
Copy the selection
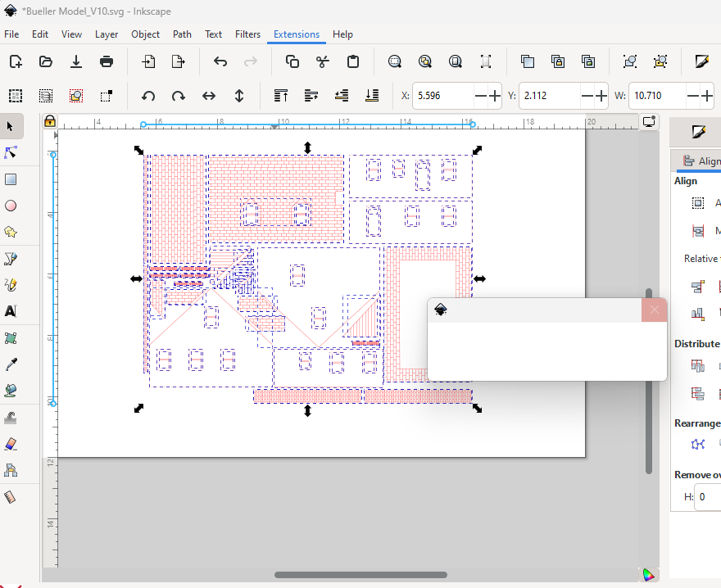(292, 61)
